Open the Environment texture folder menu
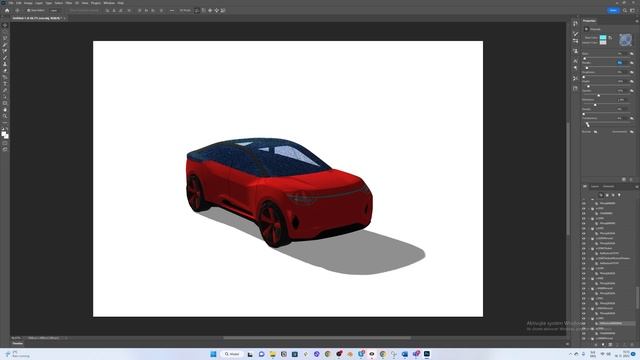The width and height of the screenshot is (640, 360). tap(631, 132)
